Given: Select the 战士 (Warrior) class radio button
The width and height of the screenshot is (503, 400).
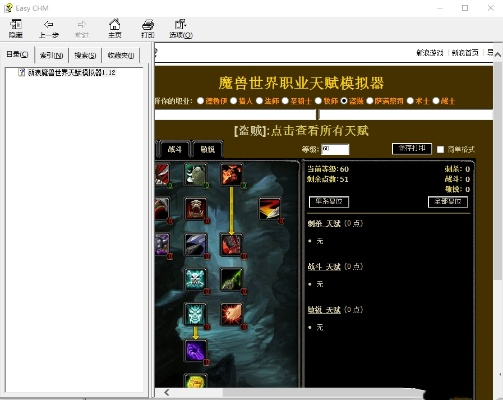Looking at the screenshot, I should coord(436,101).
